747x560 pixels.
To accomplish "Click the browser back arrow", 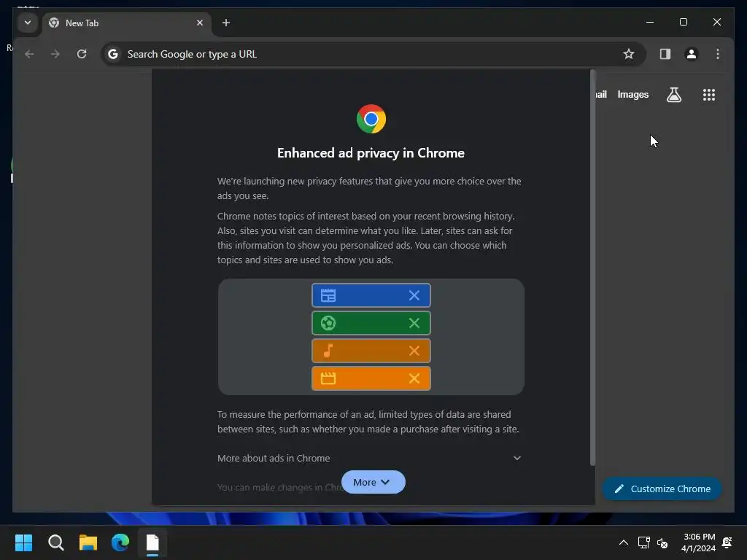I will coord(29,54).
